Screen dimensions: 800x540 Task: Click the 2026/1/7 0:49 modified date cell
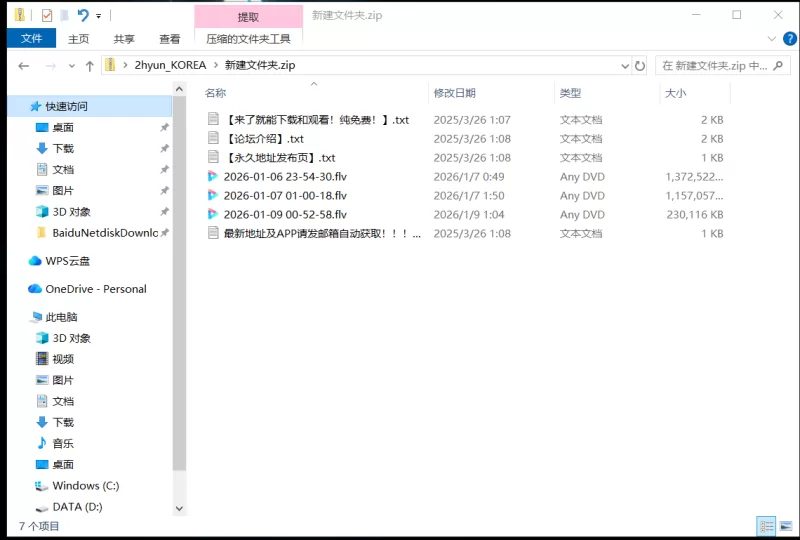[469, 177]
